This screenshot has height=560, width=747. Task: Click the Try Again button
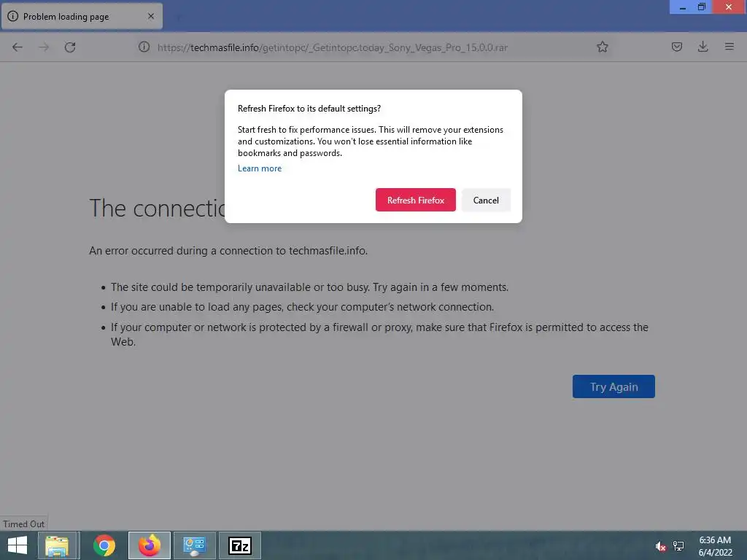click(614, 386)
